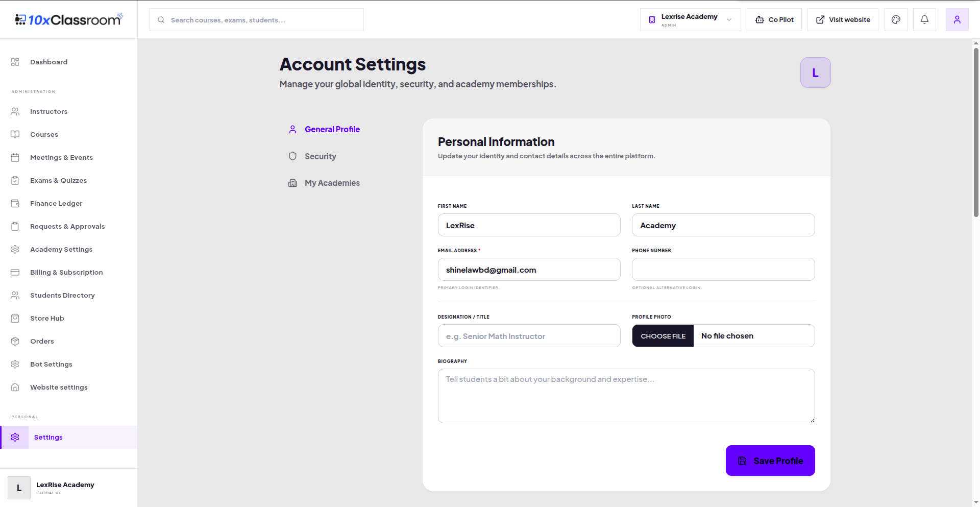Click the Finance Ledger wallet icon
Screen dimensions: 980x507
(15, 203)
